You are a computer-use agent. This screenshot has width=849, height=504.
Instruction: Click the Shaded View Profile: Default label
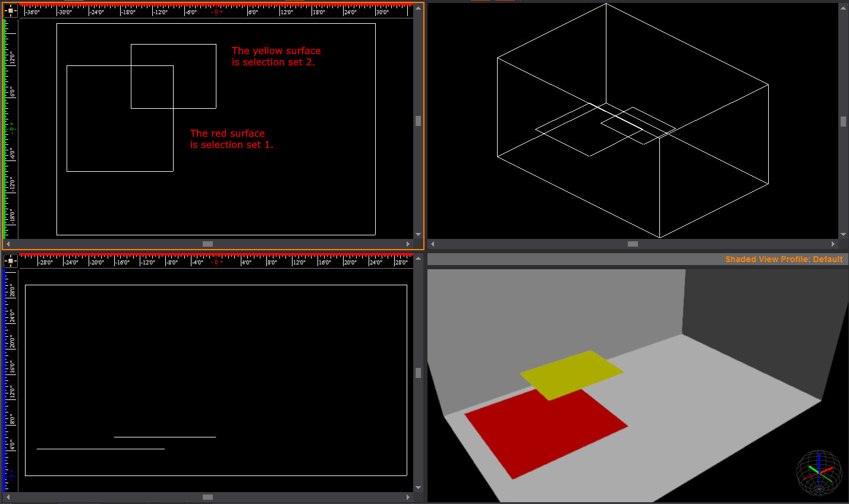[784, 259]
